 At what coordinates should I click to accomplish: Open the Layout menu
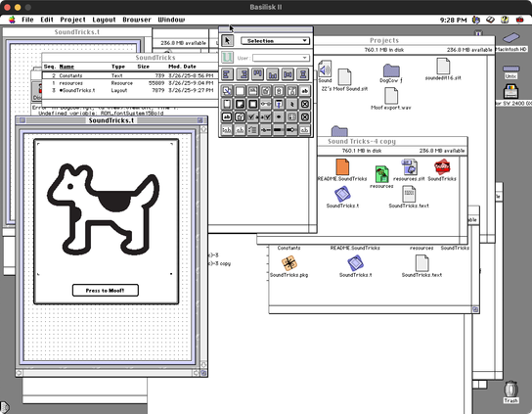104,20
